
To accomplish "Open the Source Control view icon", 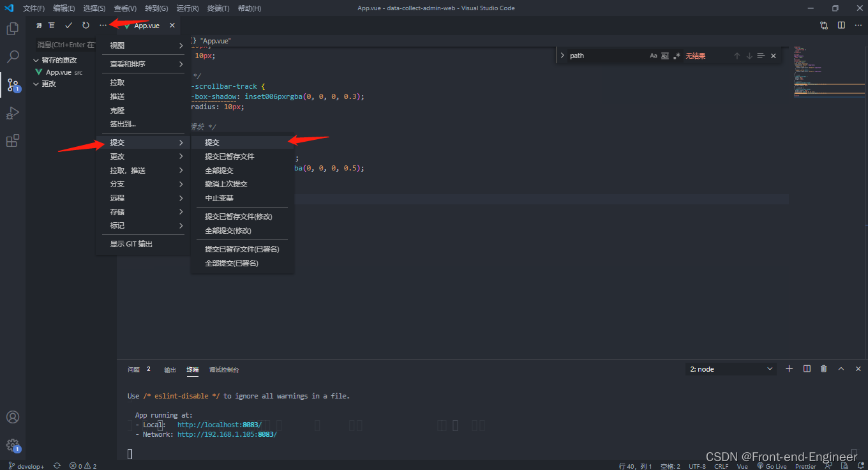I will pyautogui.click(x=12, y=84).
